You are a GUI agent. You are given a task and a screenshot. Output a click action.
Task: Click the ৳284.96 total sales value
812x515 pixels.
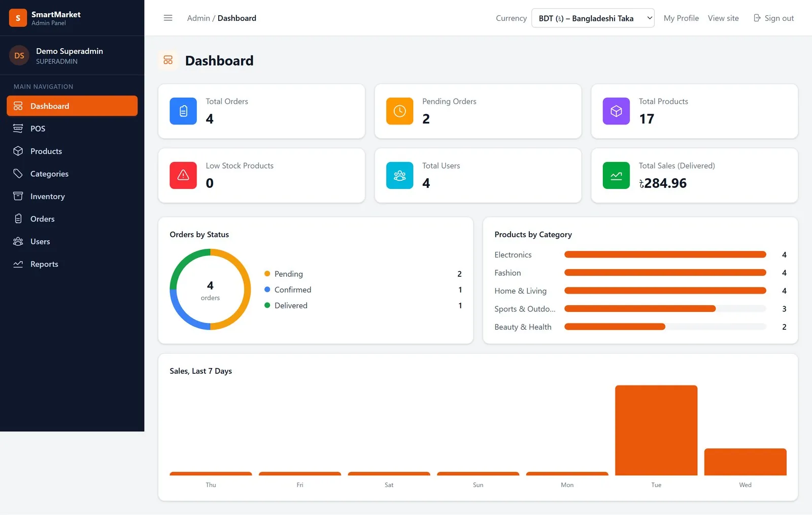click(662, 183)
